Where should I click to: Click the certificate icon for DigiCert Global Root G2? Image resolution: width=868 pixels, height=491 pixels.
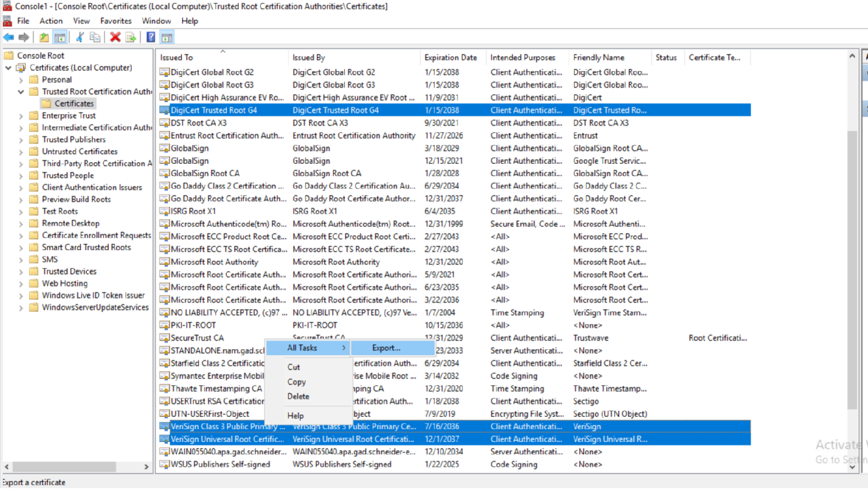(x=164, y=72)
